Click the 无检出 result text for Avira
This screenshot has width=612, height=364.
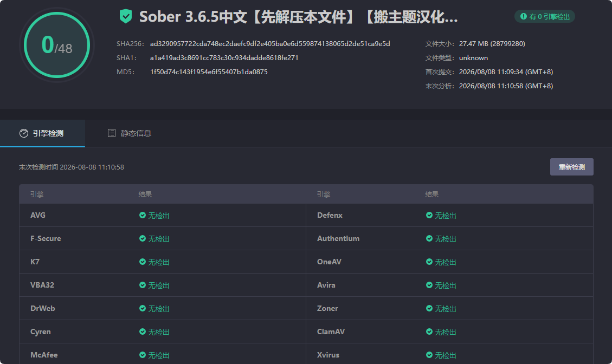(x=446, y=285)
